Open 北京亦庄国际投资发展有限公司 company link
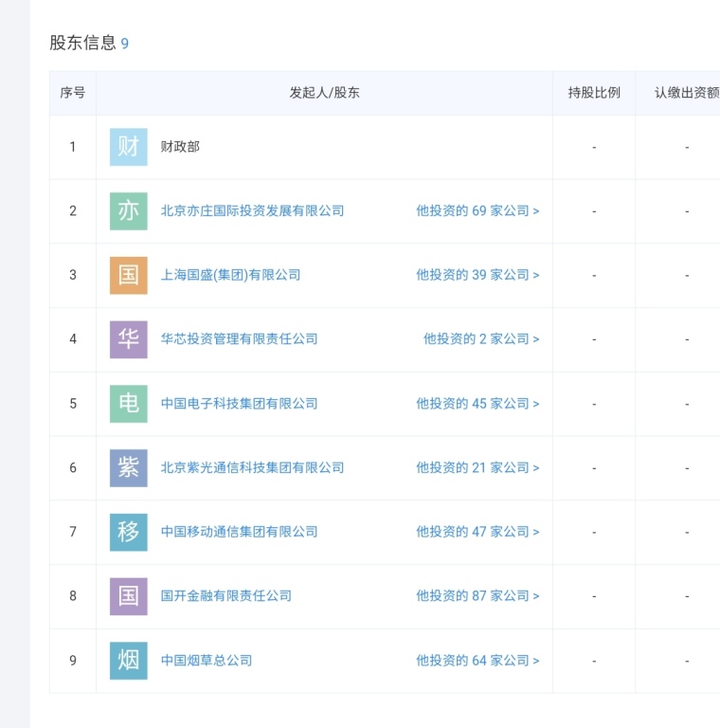The image size is (720, 728). pos(252,210)
